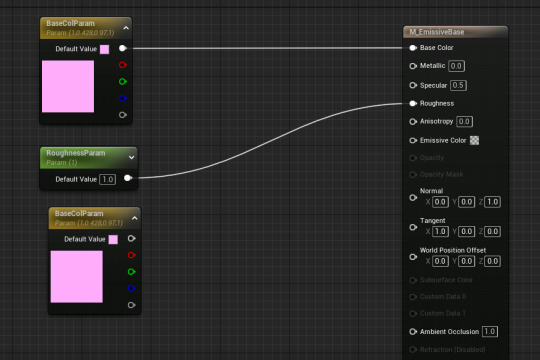540x360 pixels.
Task: Click the red channel pin of top BaseColParam
Action: [123, 65]
